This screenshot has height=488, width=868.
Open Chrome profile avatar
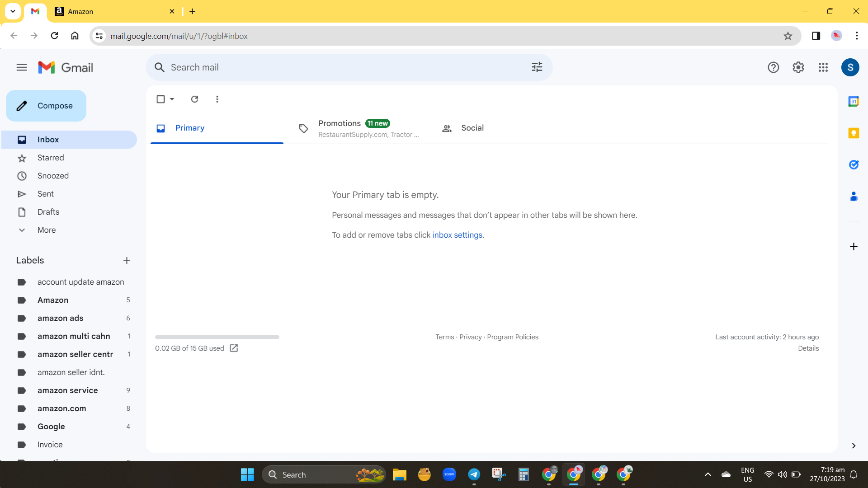[x=836, y=36]
